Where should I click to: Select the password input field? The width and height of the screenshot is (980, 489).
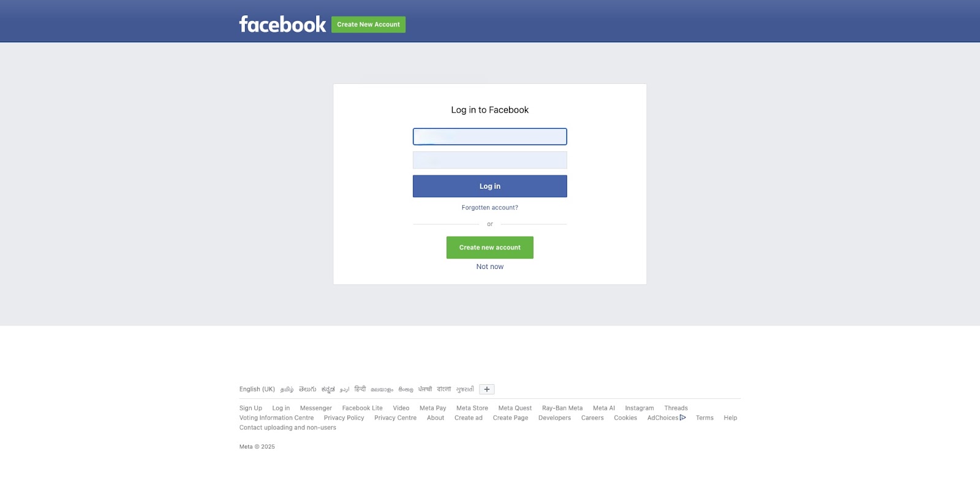click(490, 161)
